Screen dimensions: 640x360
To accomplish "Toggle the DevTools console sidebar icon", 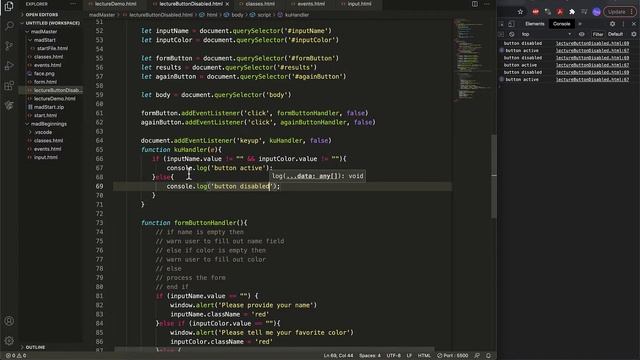I will point(502,34).
